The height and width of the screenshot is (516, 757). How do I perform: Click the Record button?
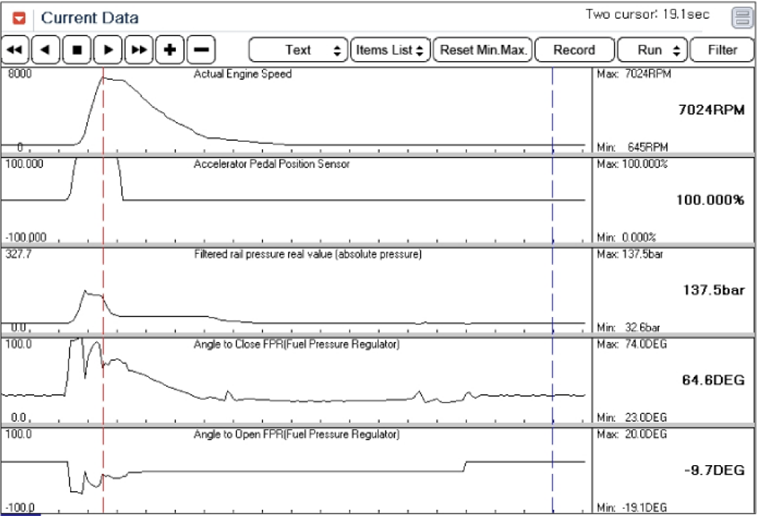[575, 50]
